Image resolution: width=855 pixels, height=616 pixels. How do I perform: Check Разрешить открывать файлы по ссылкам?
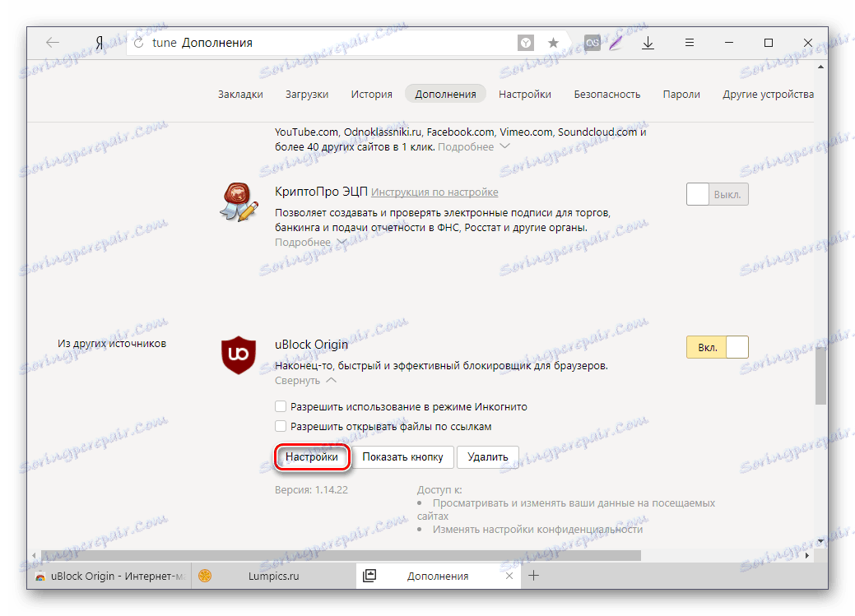pyautogui.click(x=281, y=426)
